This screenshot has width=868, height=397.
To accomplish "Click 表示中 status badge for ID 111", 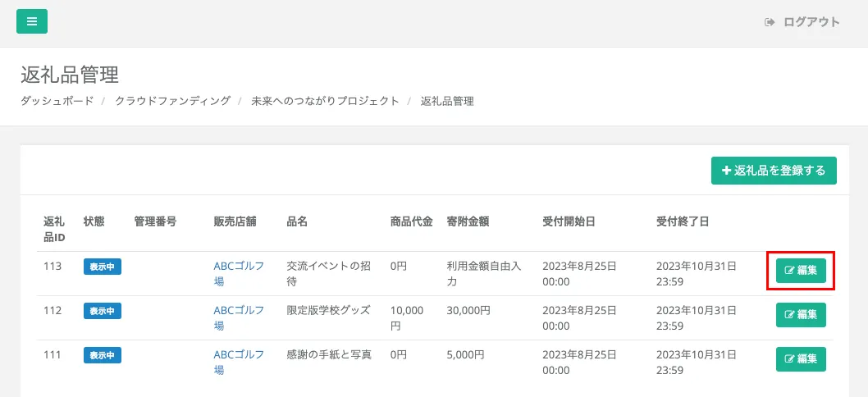I will point(103,355).
